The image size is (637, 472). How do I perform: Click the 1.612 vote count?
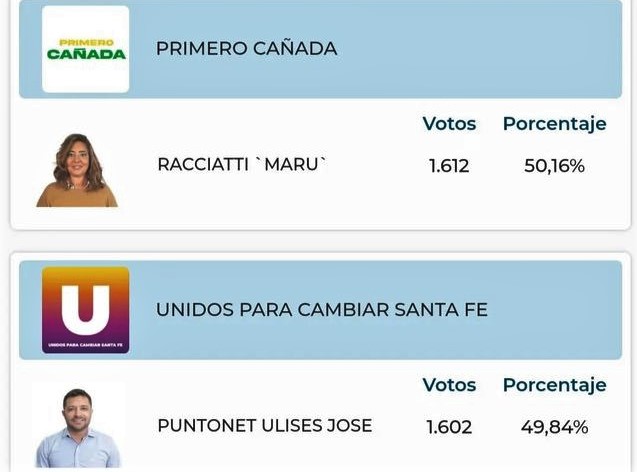[x=449, y=166]
